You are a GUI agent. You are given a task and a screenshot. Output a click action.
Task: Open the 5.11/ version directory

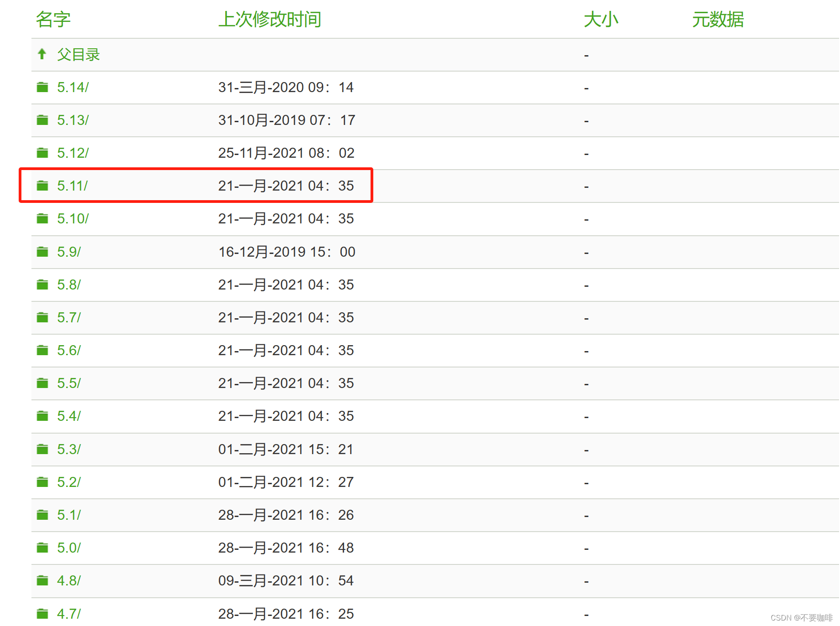[72, 186]
